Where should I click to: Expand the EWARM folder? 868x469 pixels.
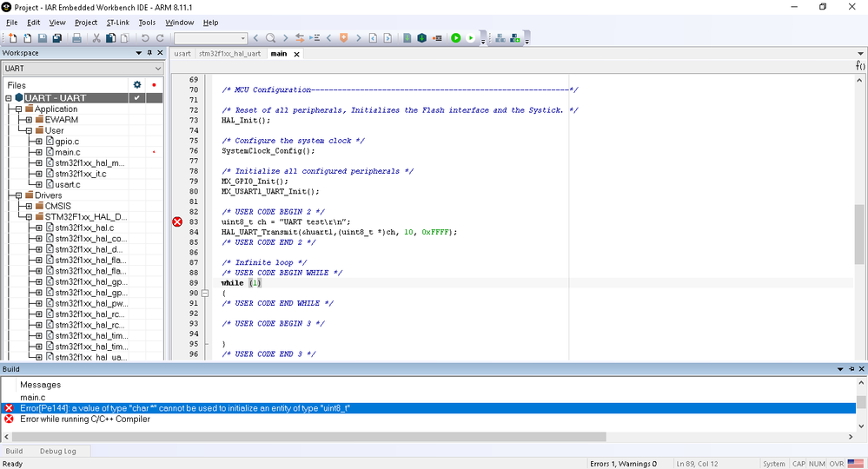click(x=29, y=120)
